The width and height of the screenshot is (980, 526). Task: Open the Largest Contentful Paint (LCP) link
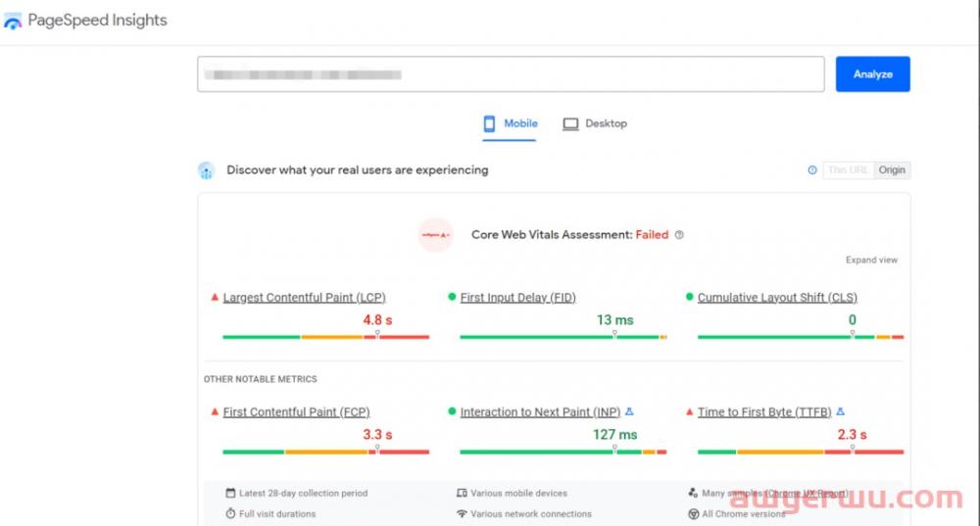tap(304, 298)
